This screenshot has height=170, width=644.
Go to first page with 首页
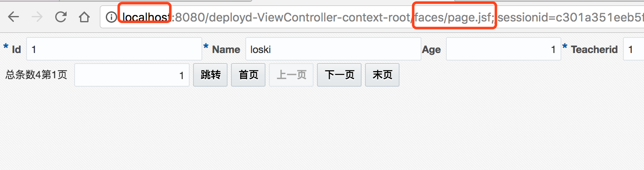[248, 75]
